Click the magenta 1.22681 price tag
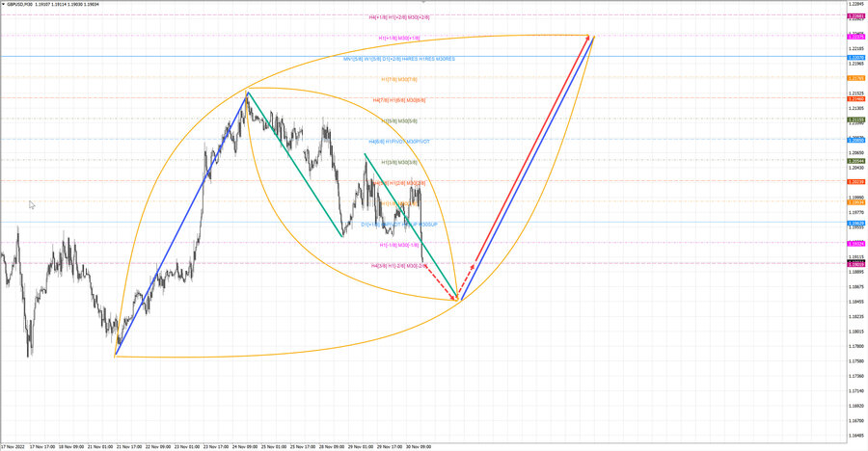 pyautogui.click(x=856, y=16)
